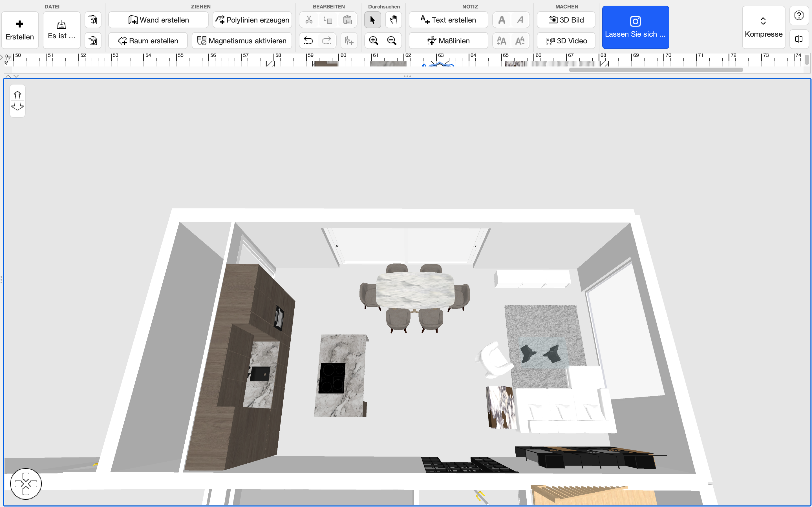Open the Erstellen plus menu
This screenshot has height=507, width=812.
tap(20, 30)
